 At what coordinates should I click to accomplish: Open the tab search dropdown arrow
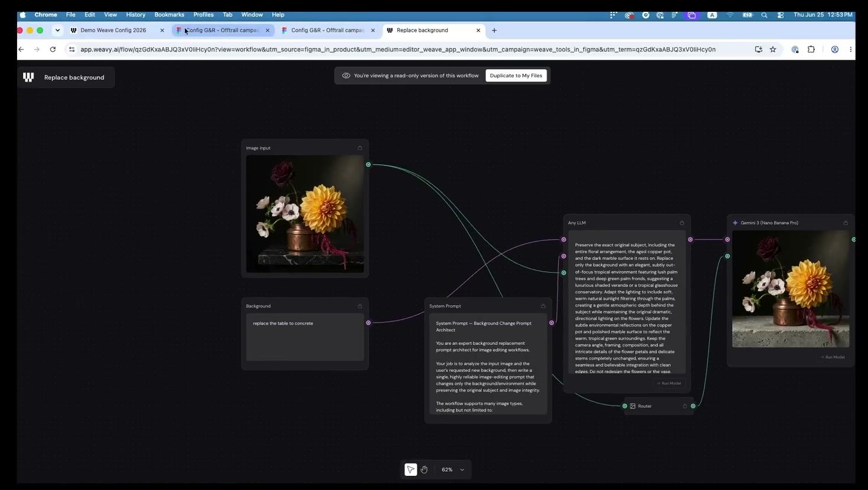[x=57, y=30]
